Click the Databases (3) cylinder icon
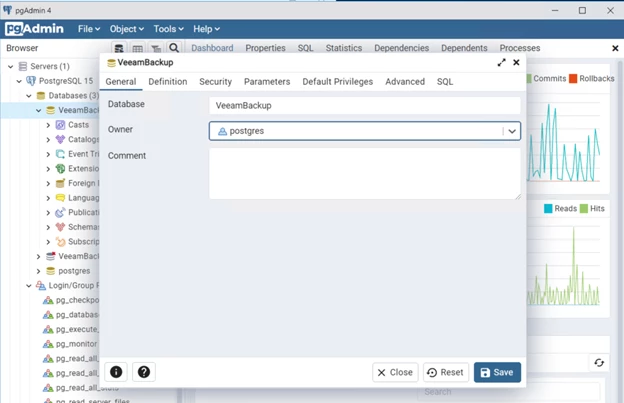624x403 pixels. (x=41, y=96)
